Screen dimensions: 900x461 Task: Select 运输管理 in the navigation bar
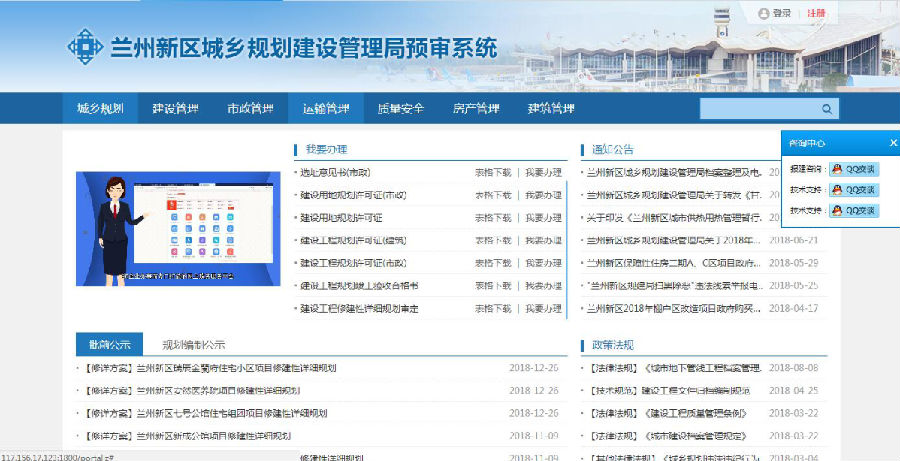point(325,109)
